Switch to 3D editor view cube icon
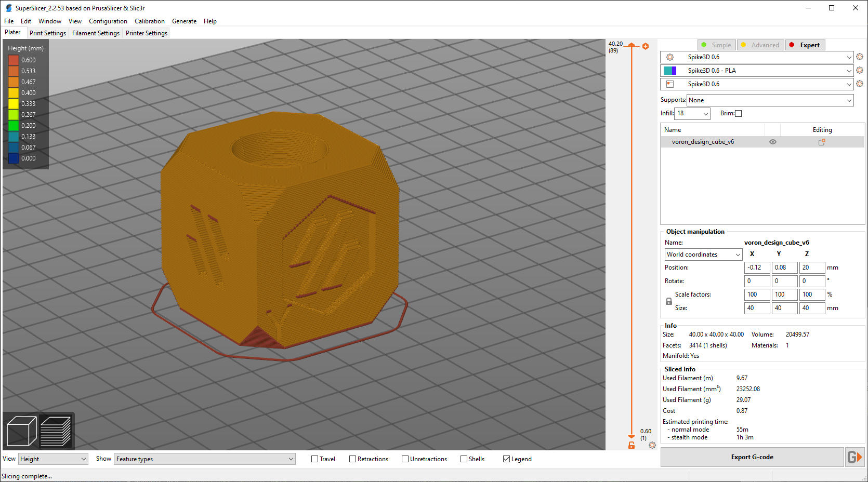 pos(21,431)
